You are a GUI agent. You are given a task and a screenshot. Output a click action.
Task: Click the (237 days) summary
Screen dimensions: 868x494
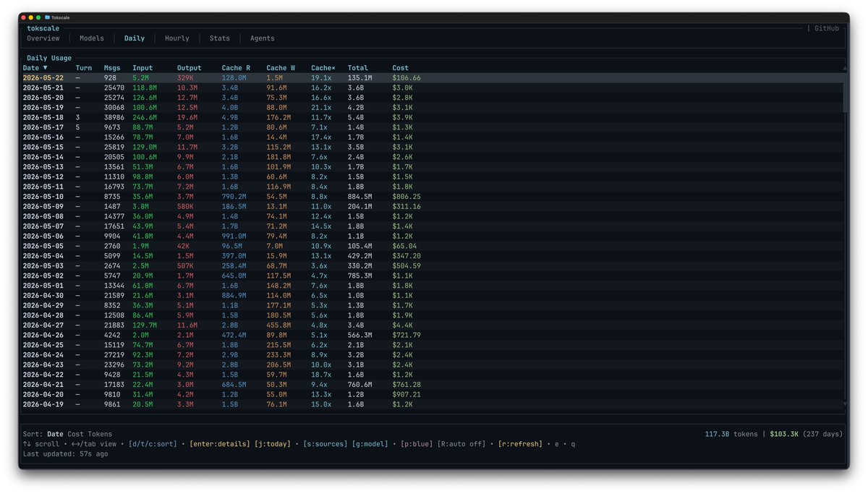pyautogui.click(x=824, y=434)
